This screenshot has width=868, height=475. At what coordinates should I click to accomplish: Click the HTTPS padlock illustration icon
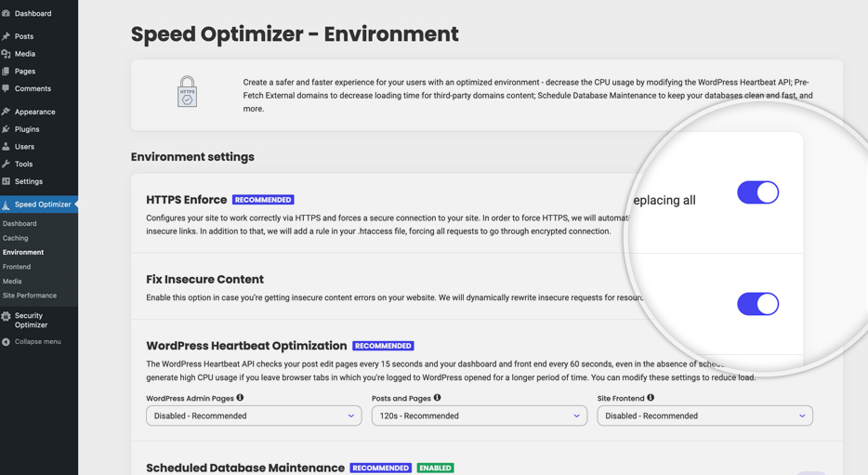pos(187,92)
